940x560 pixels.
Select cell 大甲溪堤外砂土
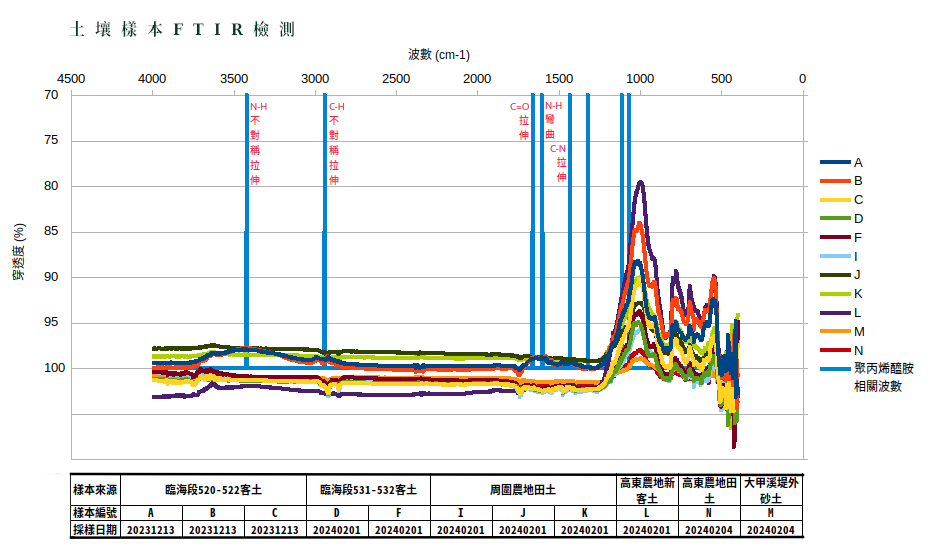tap(771, 490)
